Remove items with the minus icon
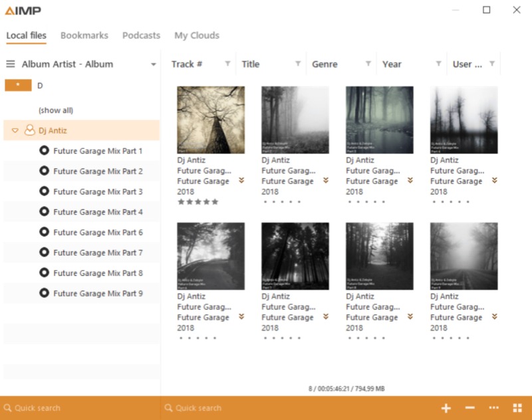 point(470,407)
